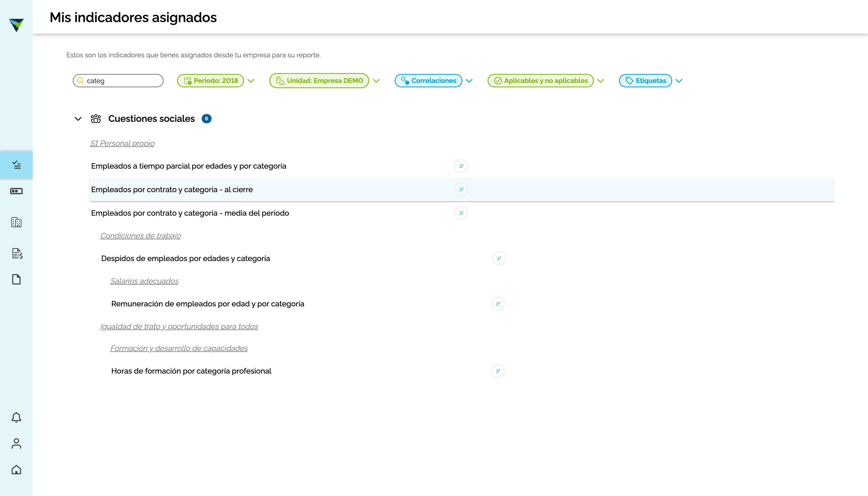The height and width of the screenshot is (496, 868).
Task: Select Despidos de empleados por edades y categoría
Action: 185,258
